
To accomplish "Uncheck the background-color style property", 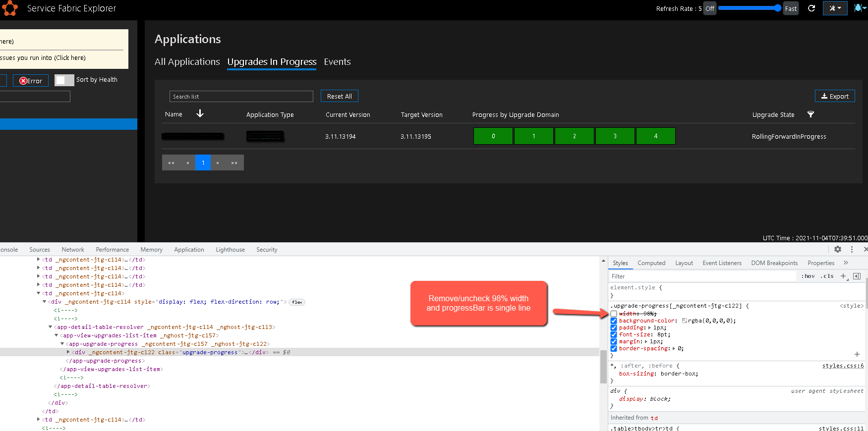I will [614, 321].
